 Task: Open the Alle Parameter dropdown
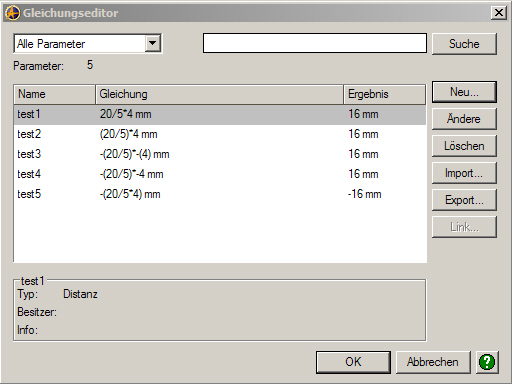153,43
